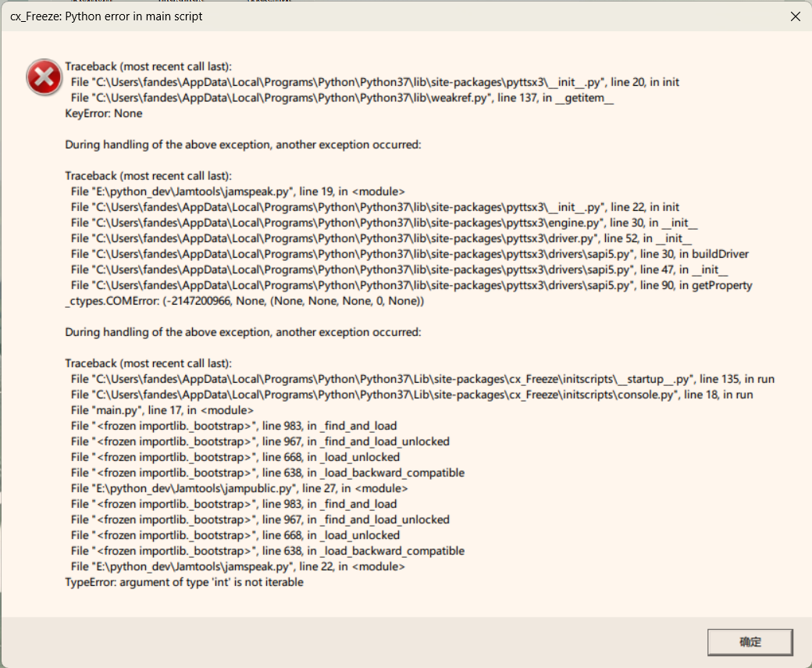The height and width of the screenshot is (668, 812).
Task: Click the "TypeError: argument of type 'int'" line
Action: click(183, 582)
